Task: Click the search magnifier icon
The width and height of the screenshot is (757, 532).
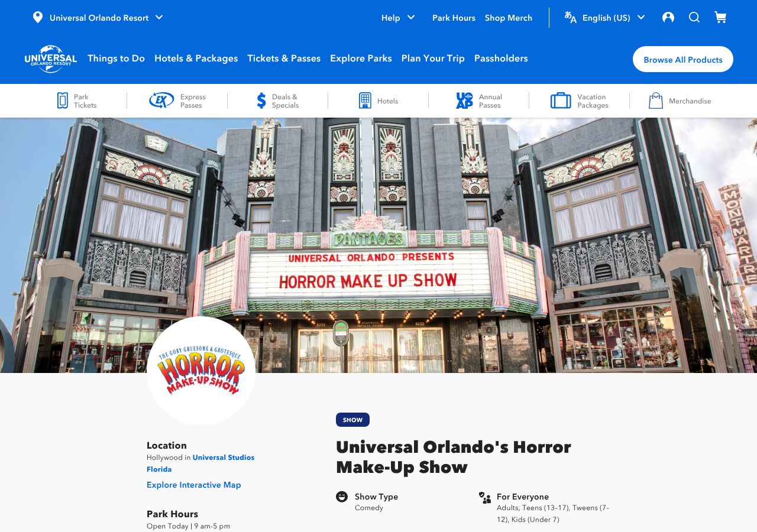Action: (x=694, y=18)
